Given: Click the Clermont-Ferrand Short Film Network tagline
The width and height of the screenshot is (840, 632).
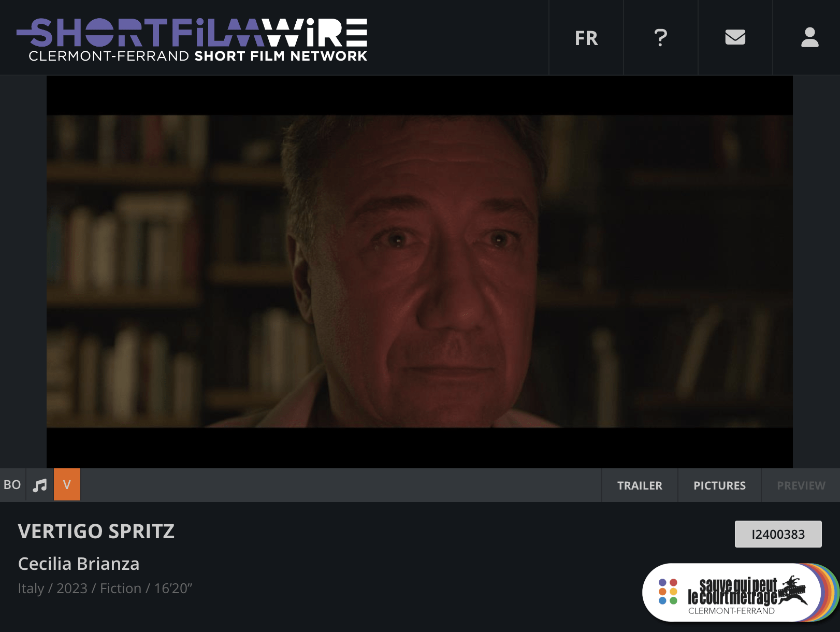Looking at the screenshot, I should pyautogui.click(x=198, y=56).
